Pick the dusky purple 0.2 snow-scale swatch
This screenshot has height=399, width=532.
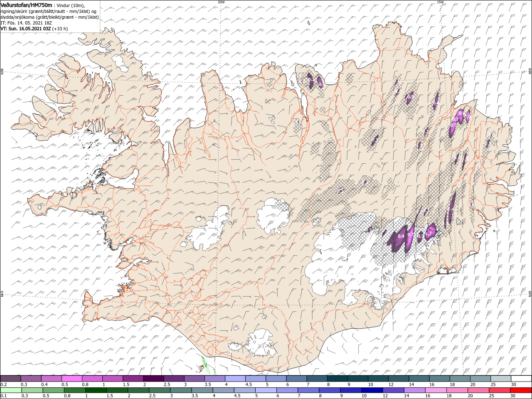pos(10,379)
